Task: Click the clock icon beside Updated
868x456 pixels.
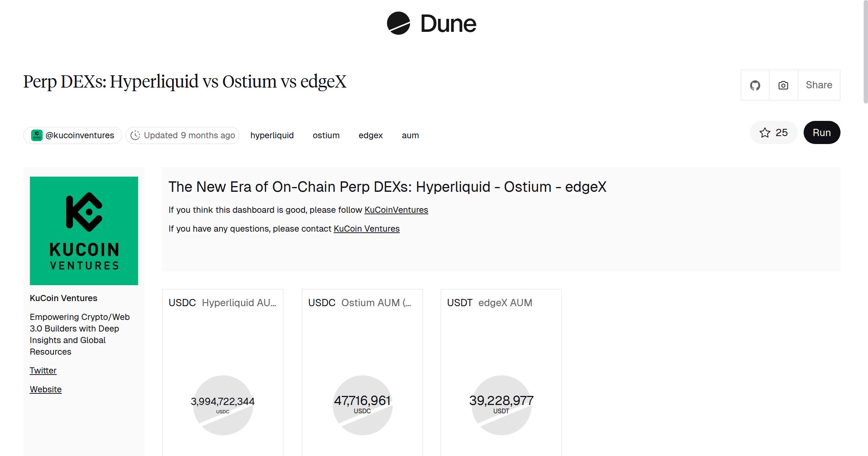Action: pyautogui.click(x=135, y=135)
